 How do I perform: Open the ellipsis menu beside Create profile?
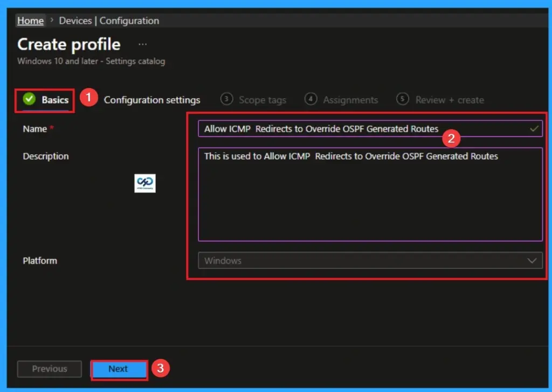(143, 44)
